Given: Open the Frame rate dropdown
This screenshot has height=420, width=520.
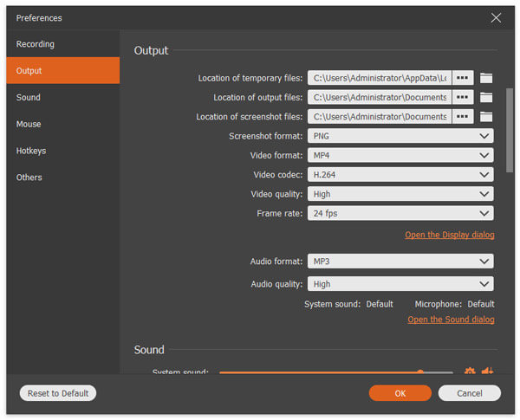Looking at the screenshot, I should 400,213.
